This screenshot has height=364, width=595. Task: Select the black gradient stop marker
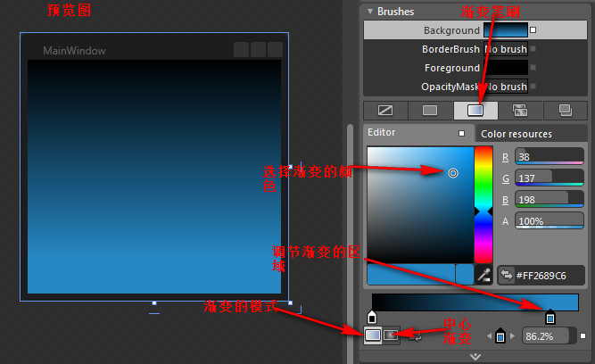point(372,317)
